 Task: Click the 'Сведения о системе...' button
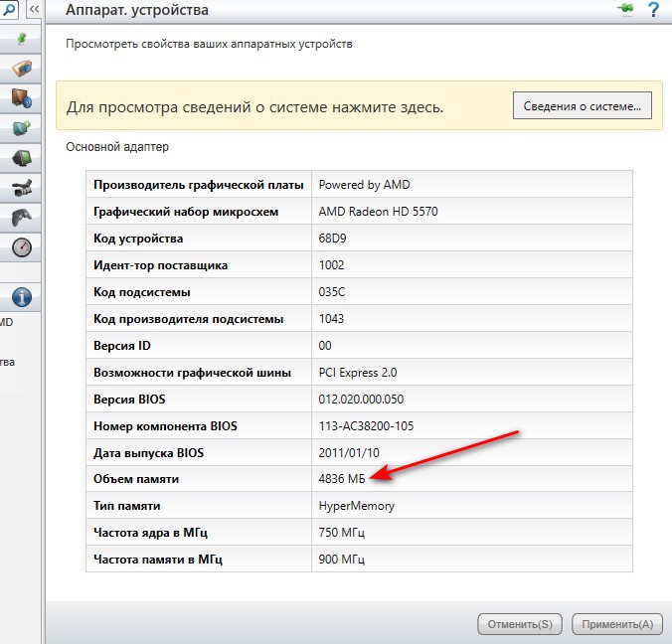[x=582, y=105]
